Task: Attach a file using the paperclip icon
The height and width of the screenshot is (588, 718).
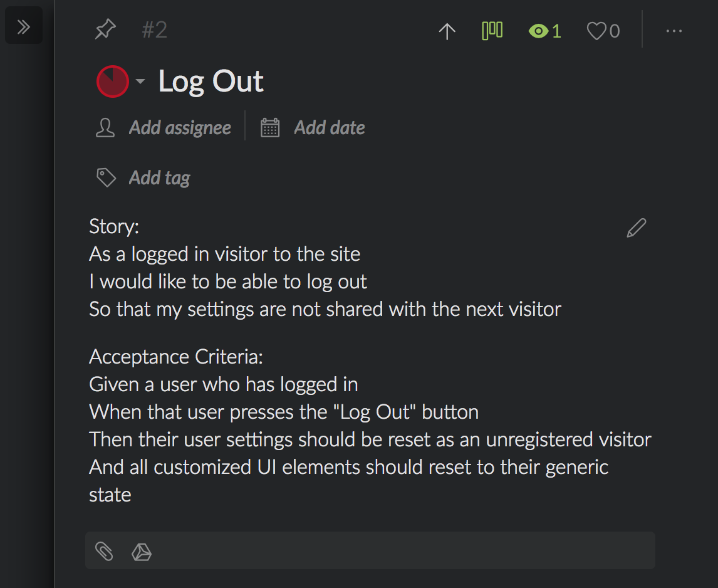Action: [x=104, y=552]
